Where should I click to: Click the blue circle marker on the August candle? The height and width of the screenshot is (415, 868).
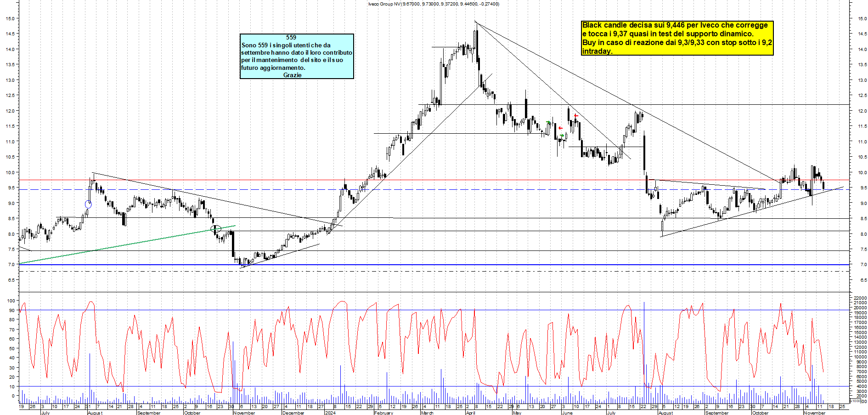tap(88, 204)
